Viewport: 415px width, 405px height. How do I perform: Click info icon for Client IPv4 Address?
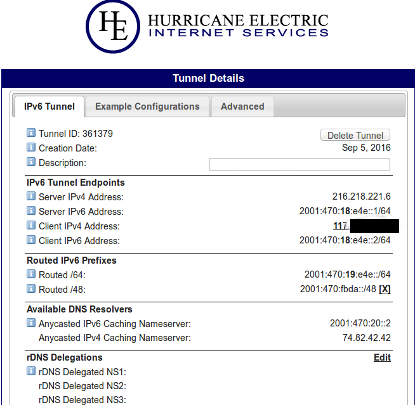(x=31, y=225)
